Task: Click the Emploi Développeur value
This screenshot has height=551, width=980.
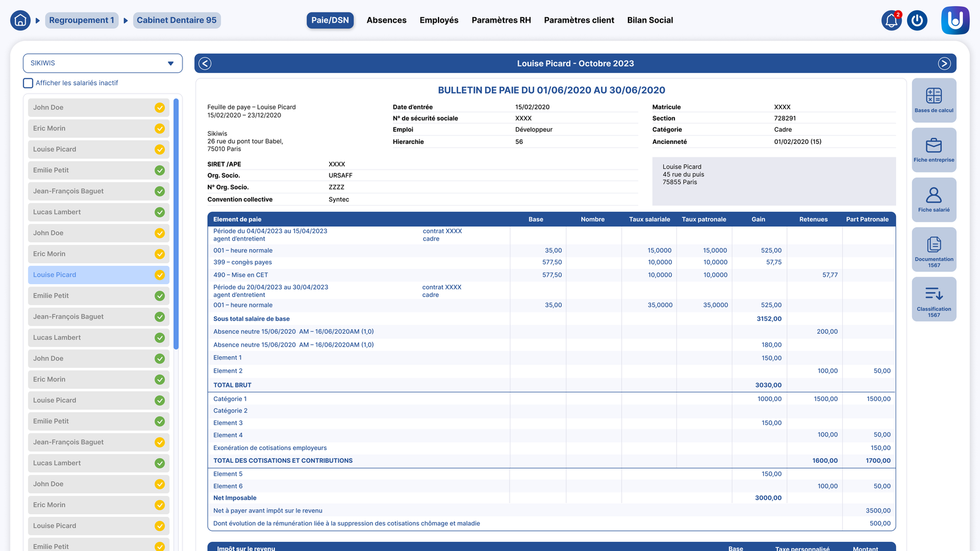Action: [533, 130]
